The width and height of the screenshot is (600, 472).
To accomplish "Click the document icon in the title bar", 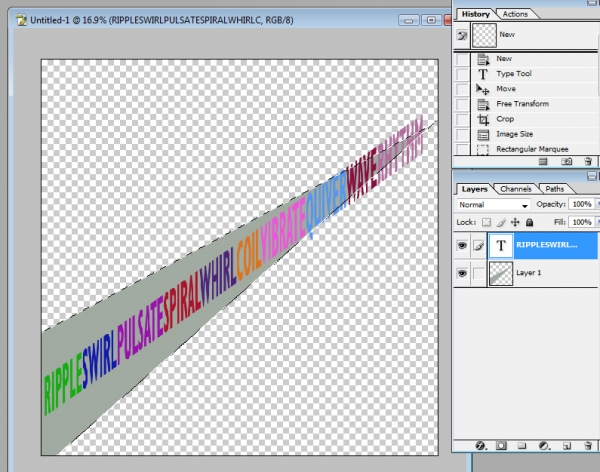I will 21,20.
